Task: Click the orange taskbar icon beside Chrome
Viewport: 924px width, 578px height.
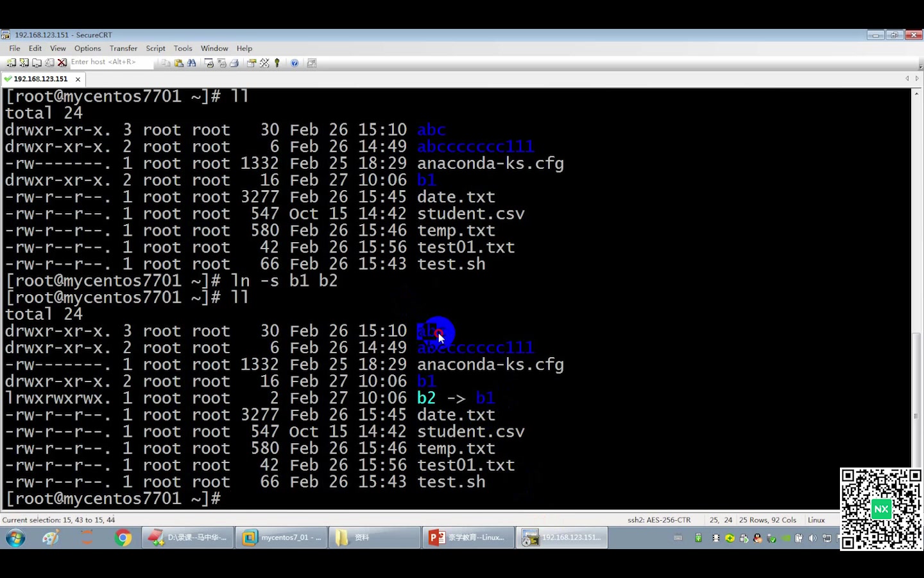Action: pos(87,538)
